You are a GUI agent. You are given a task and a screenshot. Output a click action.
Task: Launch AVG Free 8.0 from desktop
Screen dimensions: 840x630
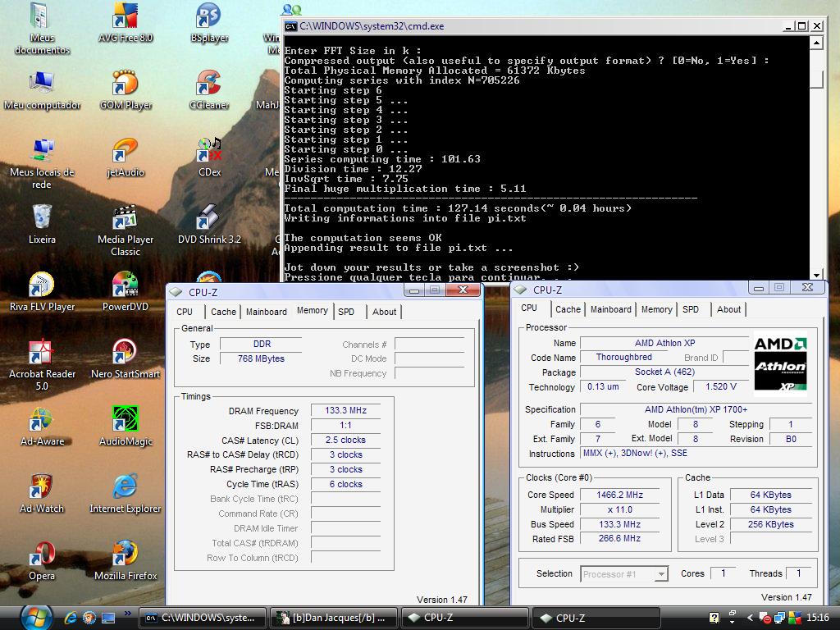point(126,22)
